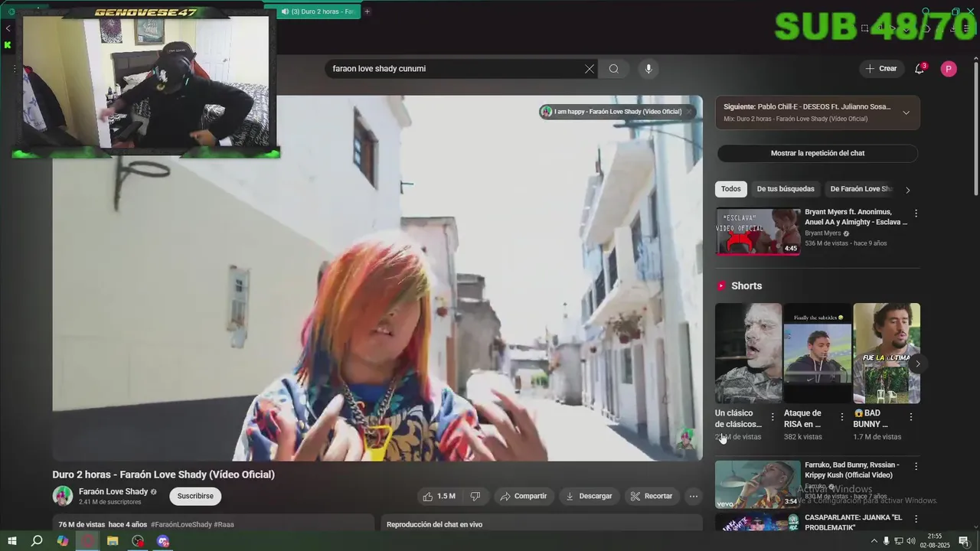Click the main video player area
This screenshot has height=551, width=980.
tap(377, 278)
